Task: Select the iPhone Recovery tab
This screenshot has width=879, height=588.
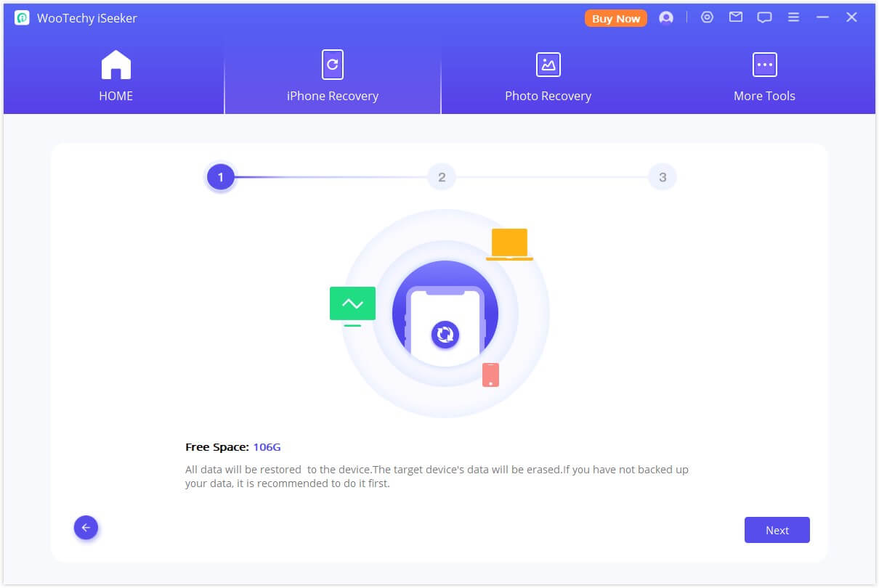Action: (x=332, y=76)
